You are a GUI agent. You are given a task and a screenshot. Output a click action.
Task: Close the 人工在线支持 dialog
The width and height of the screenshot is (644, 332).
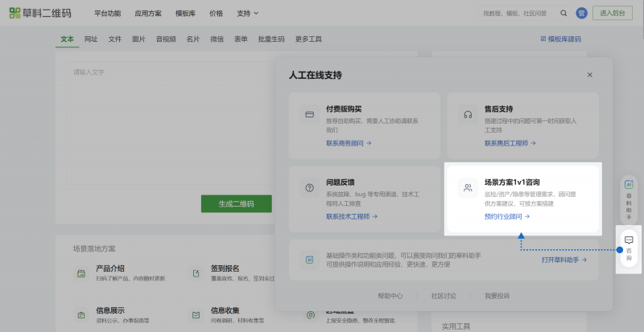tap(590, 75)
